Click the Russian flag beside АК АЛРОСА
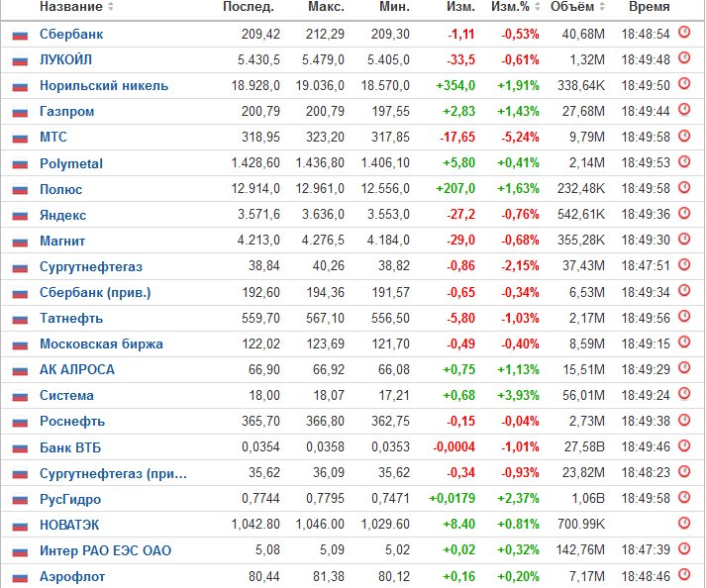Viewport: 706px width, 588px height. 20,371
